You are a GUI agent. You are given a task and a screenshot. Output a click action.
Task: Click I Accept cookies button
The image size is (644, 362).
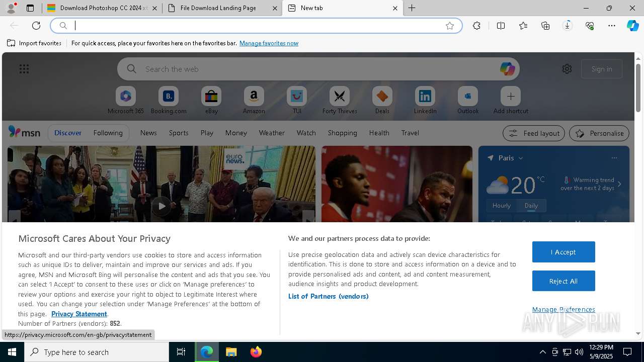563,252
